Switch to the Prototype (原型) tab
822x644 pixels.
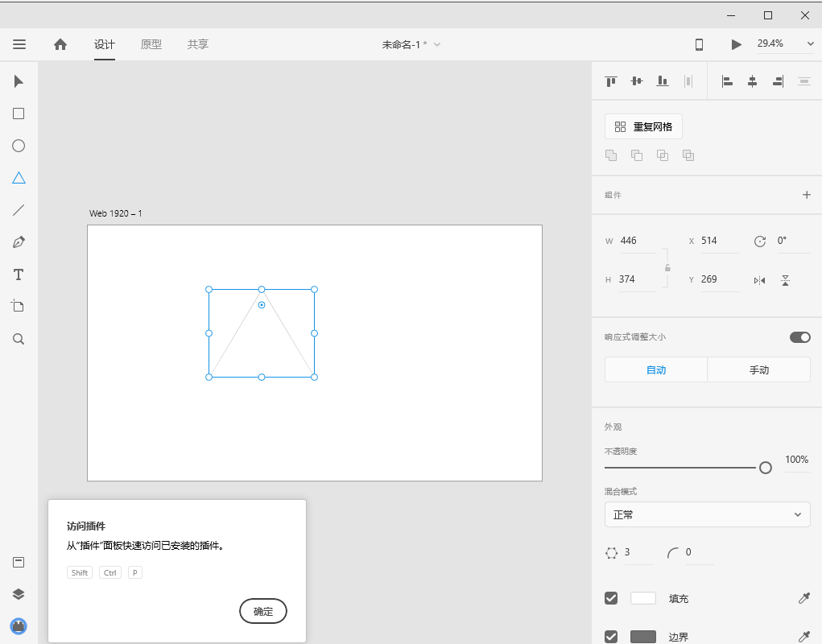point(151,44)
